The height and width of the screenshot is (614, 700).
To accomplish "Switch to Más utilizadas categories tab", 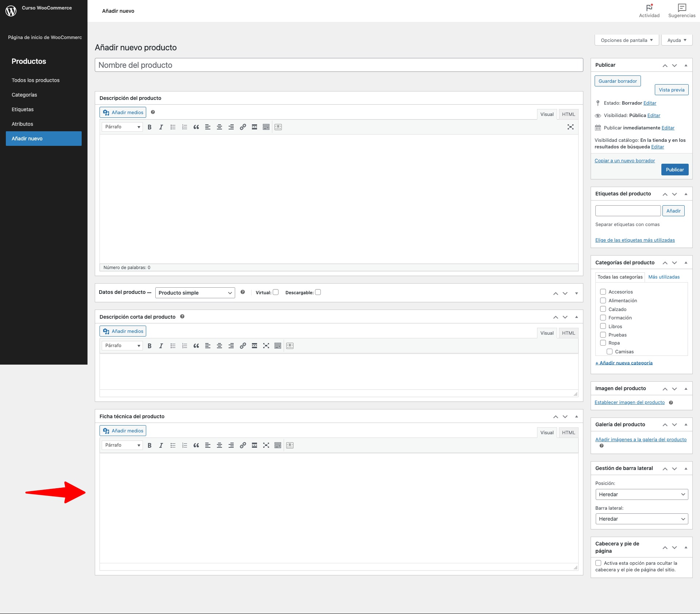I will click(664, 277).
